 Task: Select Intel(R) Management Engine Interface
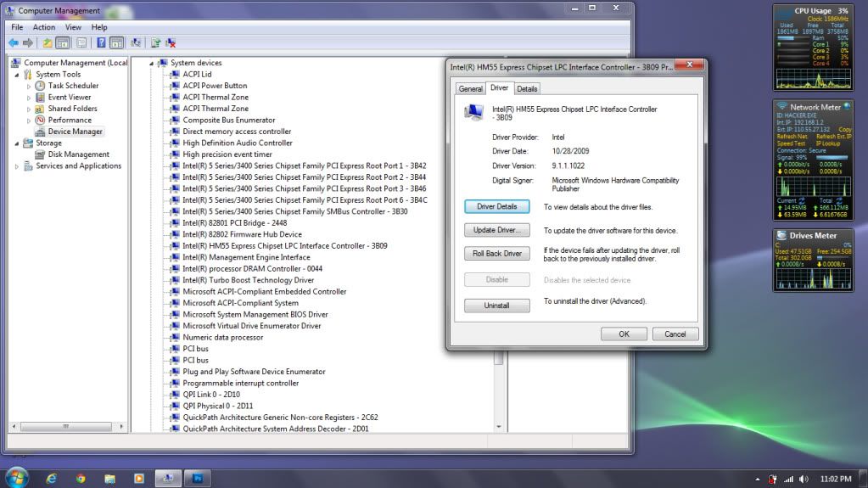click(x=246, y=257)
